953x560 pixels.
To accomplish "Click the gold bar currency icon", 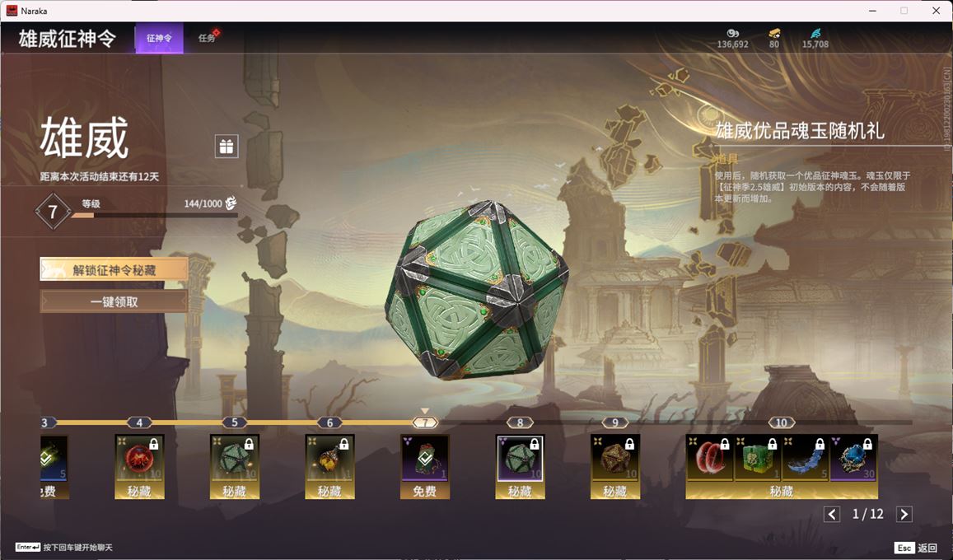I will (773, 33).
